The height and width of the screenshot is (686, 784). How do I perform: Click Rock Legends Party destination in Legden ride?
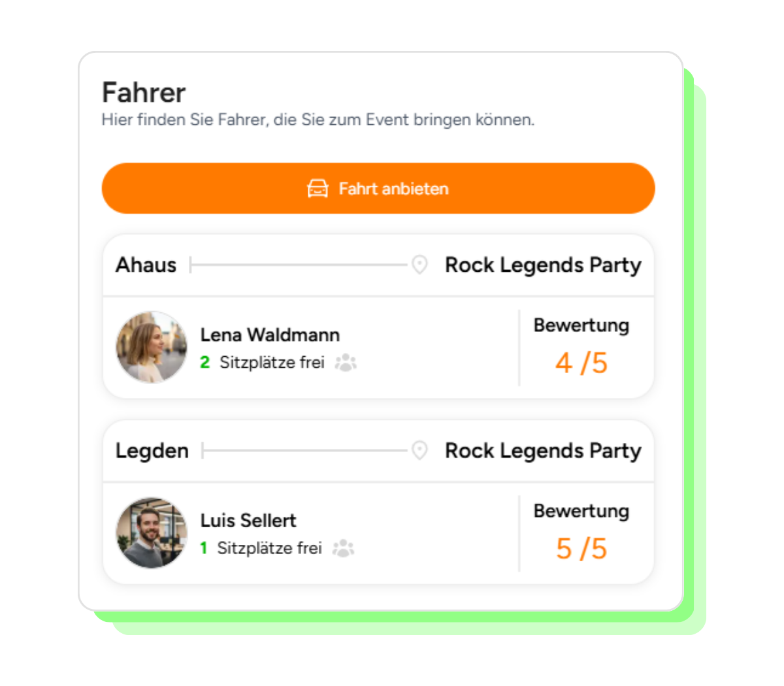[543, 451]
